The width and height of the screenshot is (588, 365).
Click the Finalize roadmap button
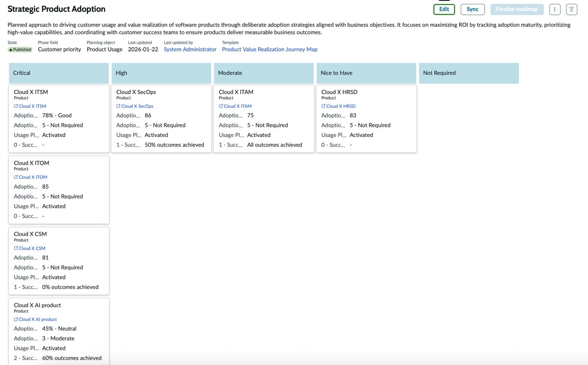(x=516, y=9)
